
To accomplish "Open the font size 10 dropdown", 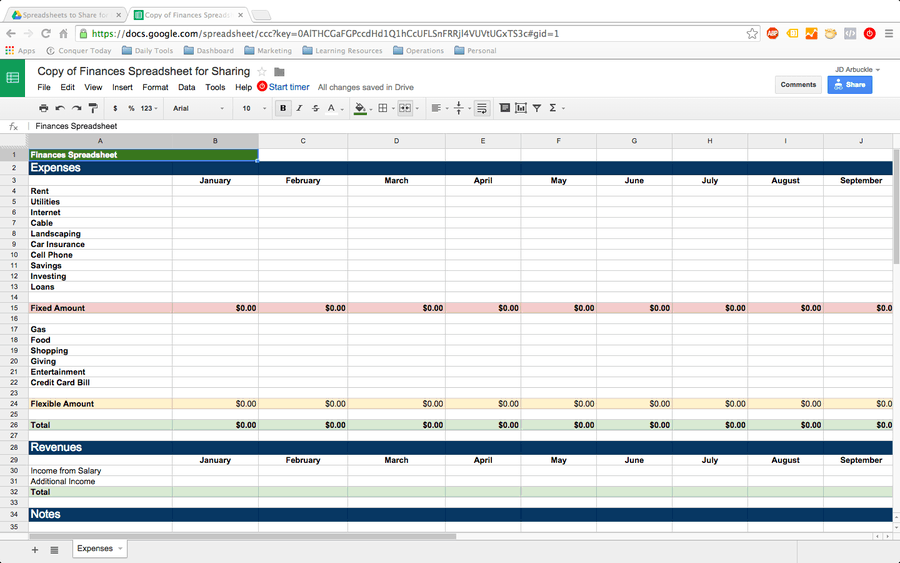I will (x=254, y=108).
